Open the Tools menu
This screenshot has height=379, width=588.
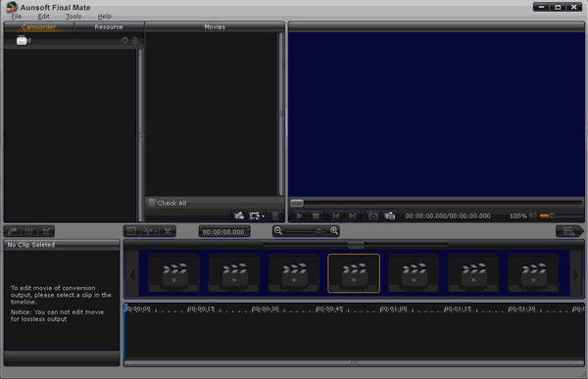pyautogui.click(x=73, y=17)
